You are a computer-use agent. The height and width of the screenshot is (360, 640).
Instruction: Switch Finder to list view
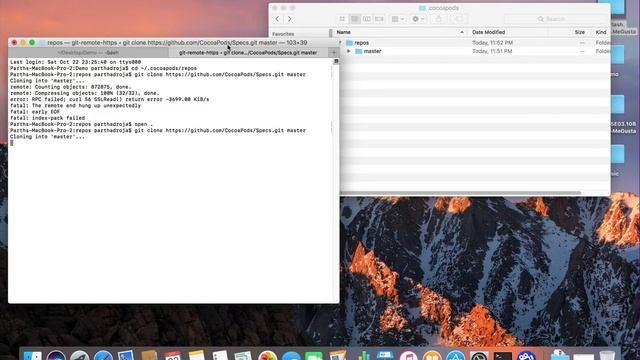tap(355, 19)
